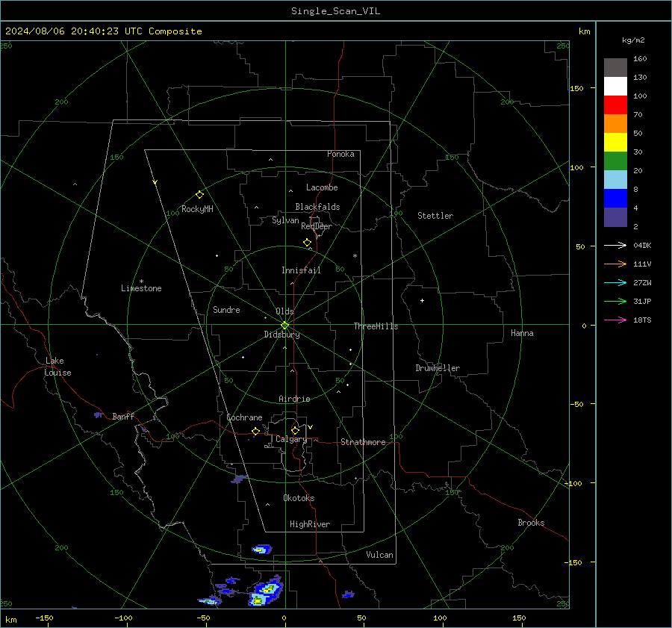Click the white plus marker north of Drumheller
The width and height of the screenshot is (672, 628).
click(422, 300)
